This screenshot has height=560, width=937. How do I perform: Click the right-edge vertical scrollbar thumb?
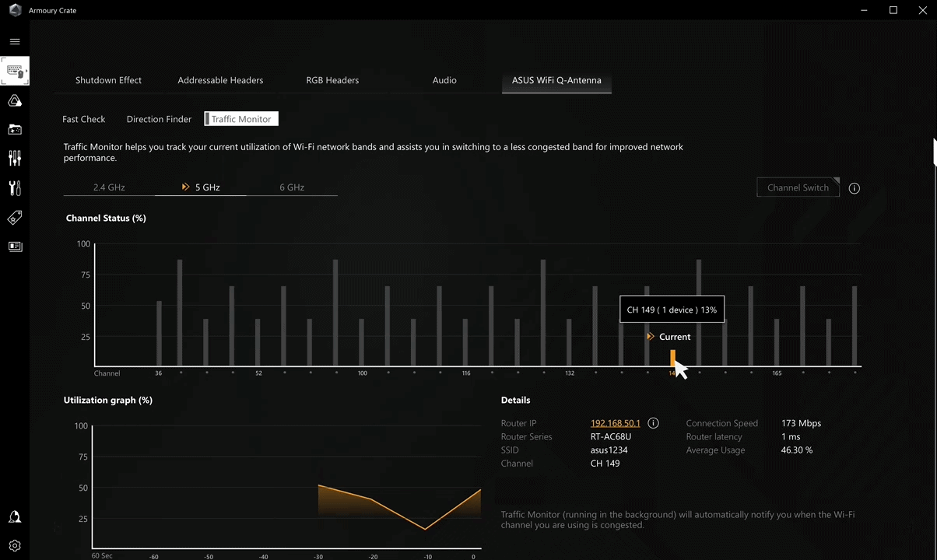[x=935, y=152]
